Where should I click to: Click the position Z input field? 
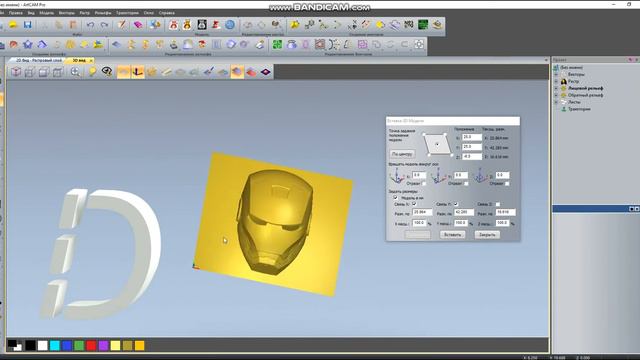pos(472,156)
